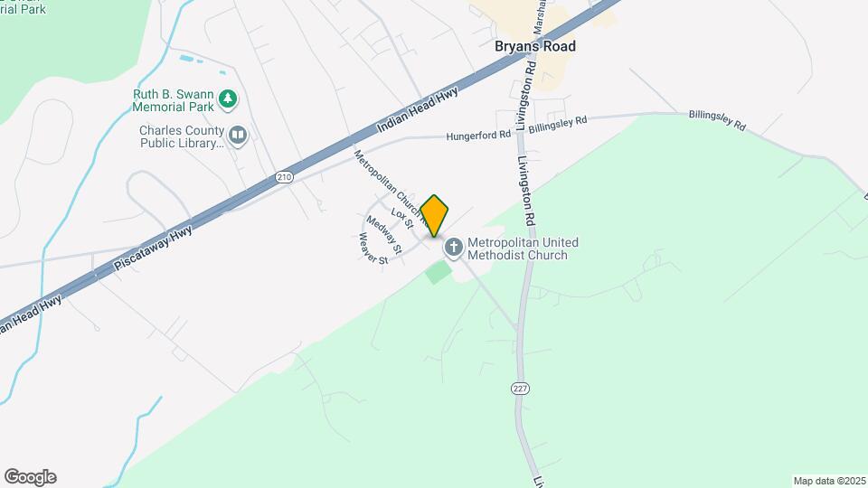The width and height of the screenshot is (868, 488).
Task: Open the Charles County Public Library book icon
Action: [x=238, y=136]
